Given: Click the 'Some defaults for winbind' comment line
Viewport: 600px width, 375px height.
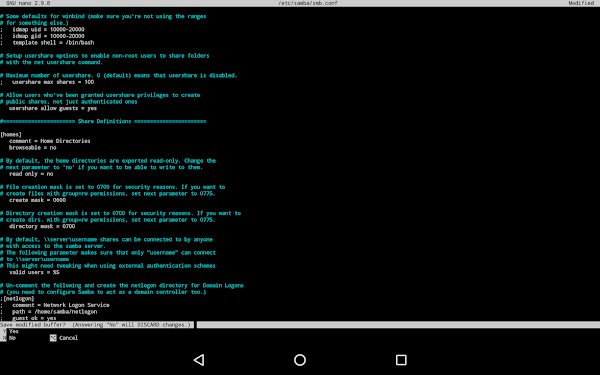Looking at the screenshot, I should pyautogui.click(x=103, y=16).
